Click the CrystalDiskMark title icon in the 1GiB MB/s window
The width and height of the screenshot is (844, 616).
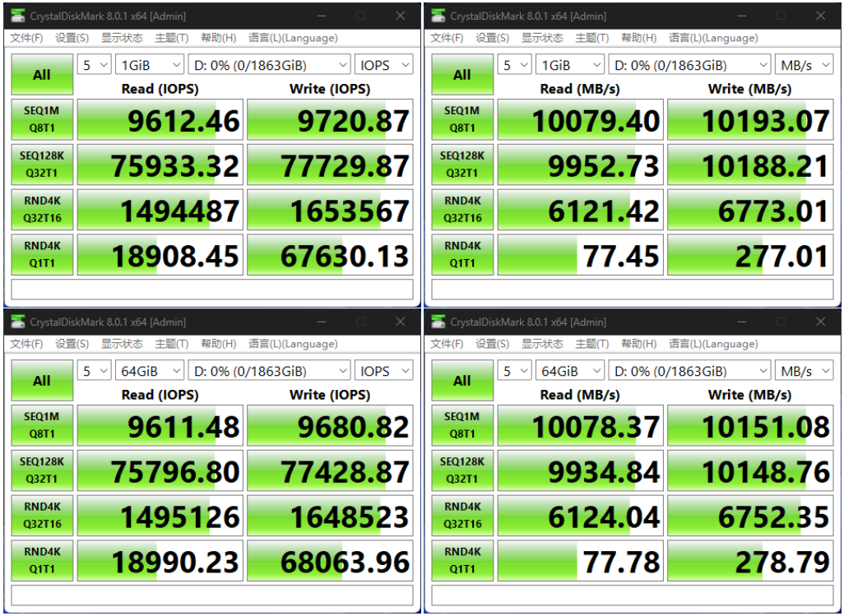pos(439,16)
